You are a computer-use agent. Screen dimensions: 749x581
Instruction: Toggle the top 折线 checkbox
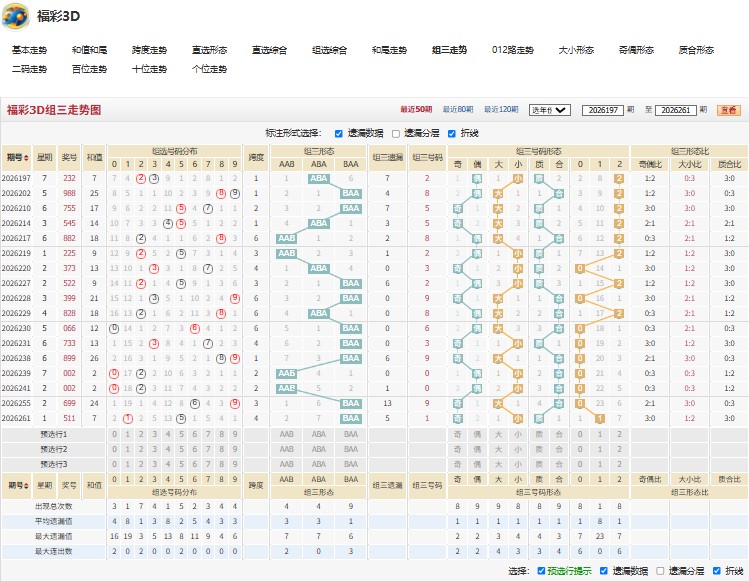point(451,134)
